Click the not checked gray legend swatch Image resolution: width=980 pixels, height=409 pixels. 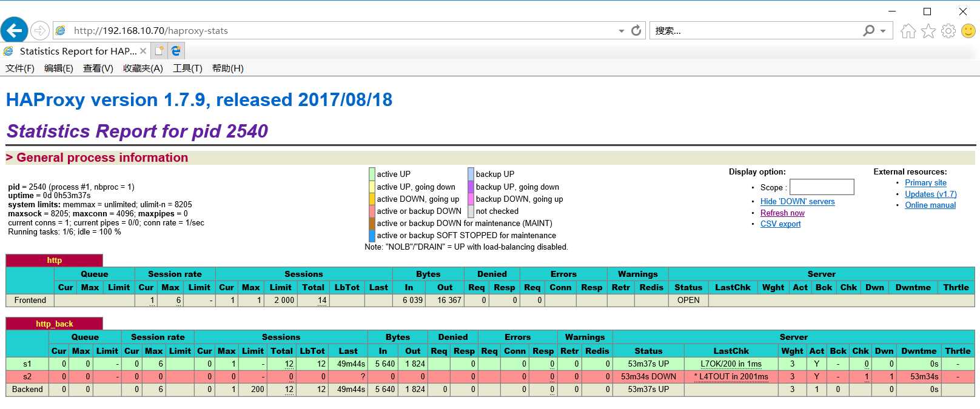pyautogui.click(x=471, y=211)
